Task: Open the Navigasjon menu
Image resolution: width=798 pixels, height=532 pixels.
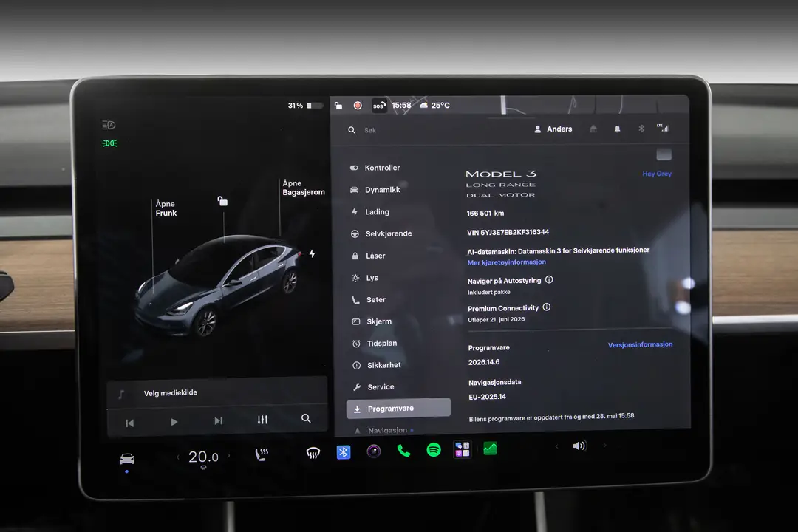Action: (x=383, y=431)
